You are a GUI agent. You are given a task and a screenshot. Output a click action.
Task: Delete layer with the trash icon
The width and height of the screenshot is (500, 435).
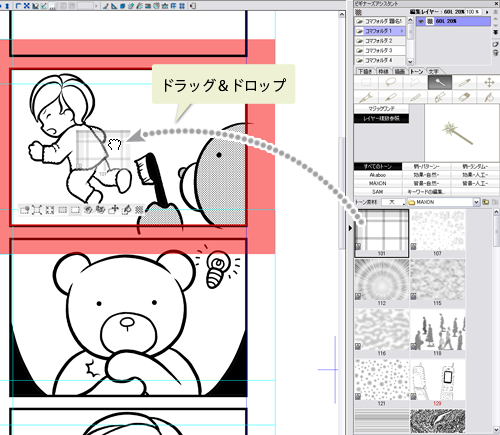pyautogui.click(x=496, y=53)
